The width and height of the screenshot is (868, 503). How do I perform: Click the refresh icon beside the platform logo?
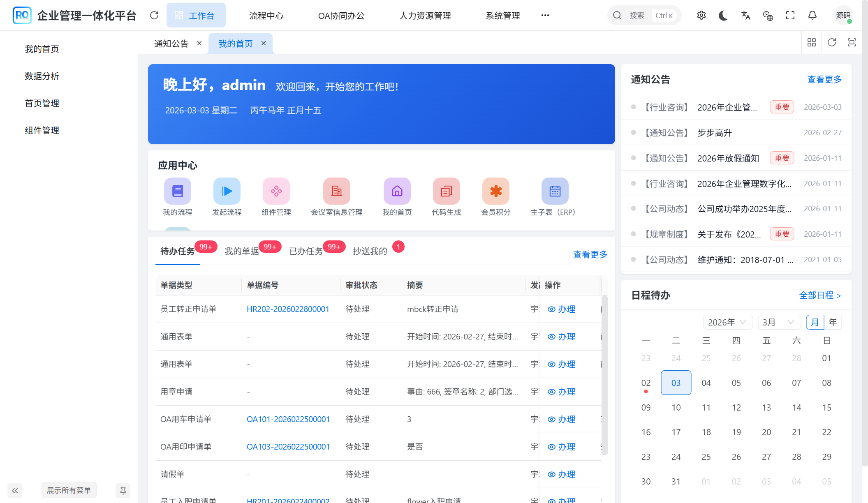154,15
